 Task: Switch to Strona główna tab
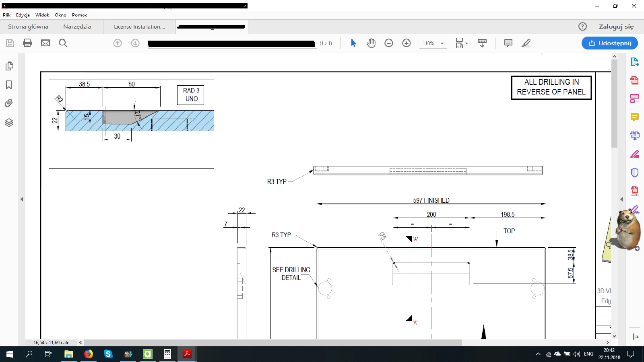(x=28, y=27)
